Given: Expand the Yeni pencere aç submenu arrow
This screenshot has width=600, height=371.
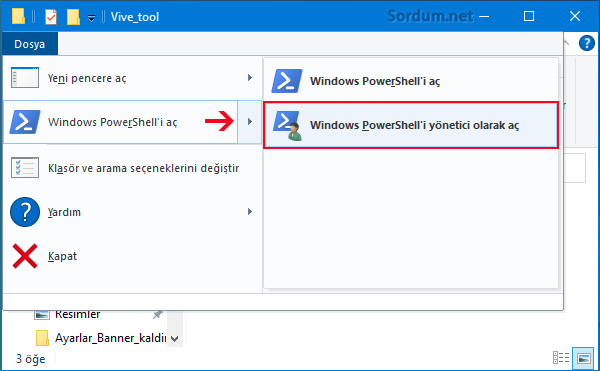Looking at the screenshot, I should [x=250, y=78].
